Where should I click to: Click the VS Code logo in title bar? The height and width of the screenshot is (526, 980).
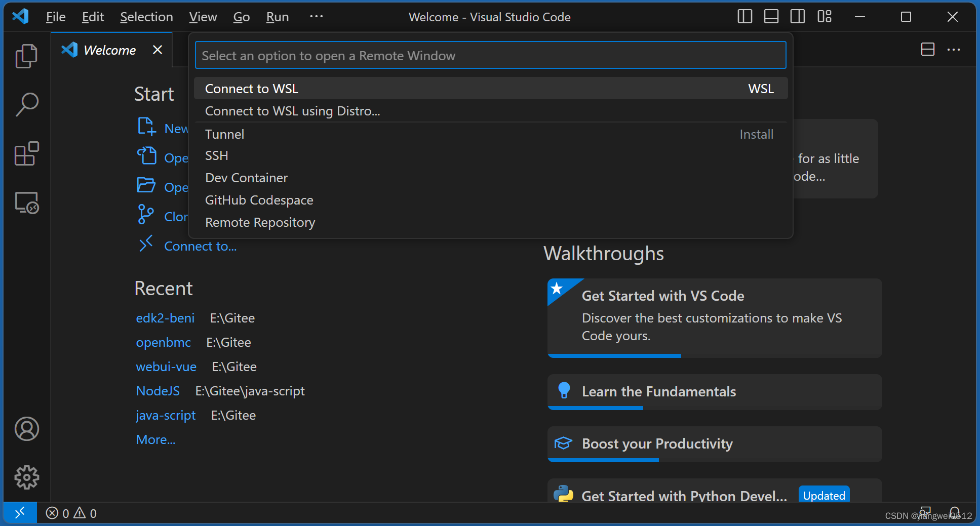click(x=20, y=17)
